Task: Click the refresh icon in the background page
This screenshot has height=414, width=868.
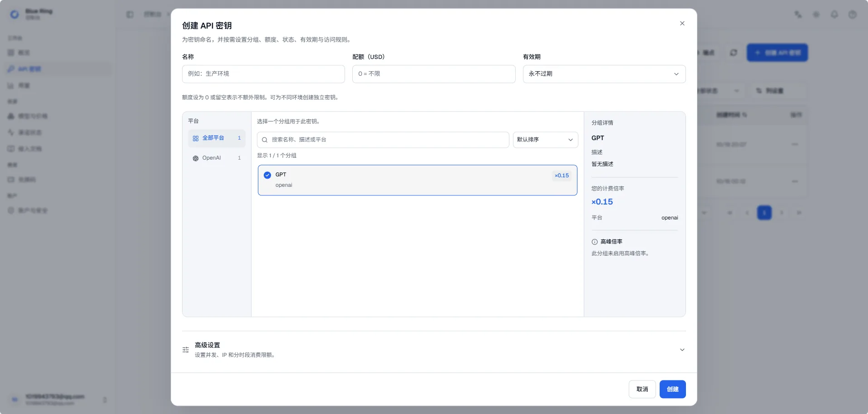Action: (x=734, y=53)
